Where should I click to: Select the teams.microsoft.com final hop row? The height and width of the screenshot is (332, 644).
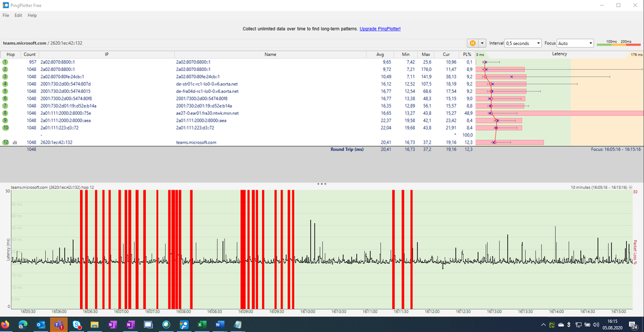click(x=197, y=142)
